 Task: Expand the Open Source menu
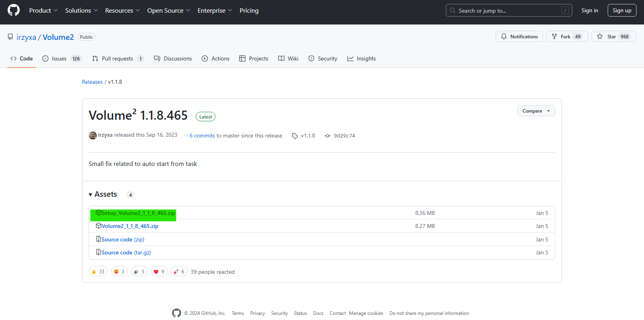[168, 10]
